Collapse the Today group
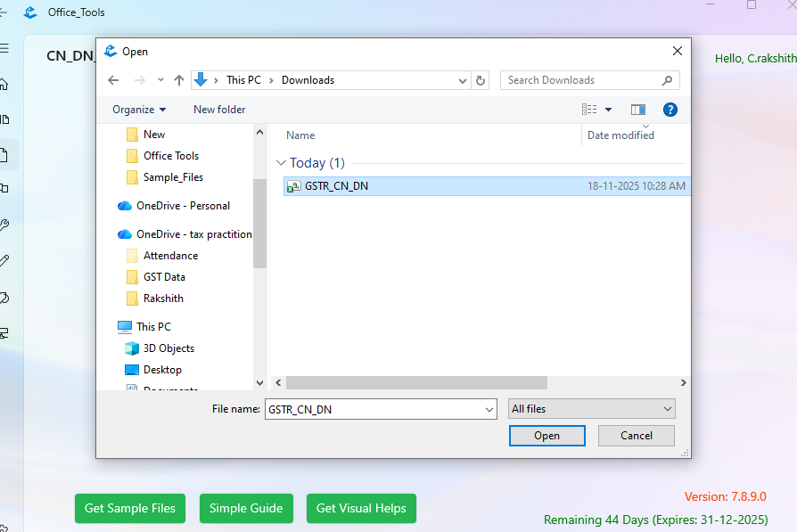This screenshot has width=797, height=532. (x=282, y=163)
